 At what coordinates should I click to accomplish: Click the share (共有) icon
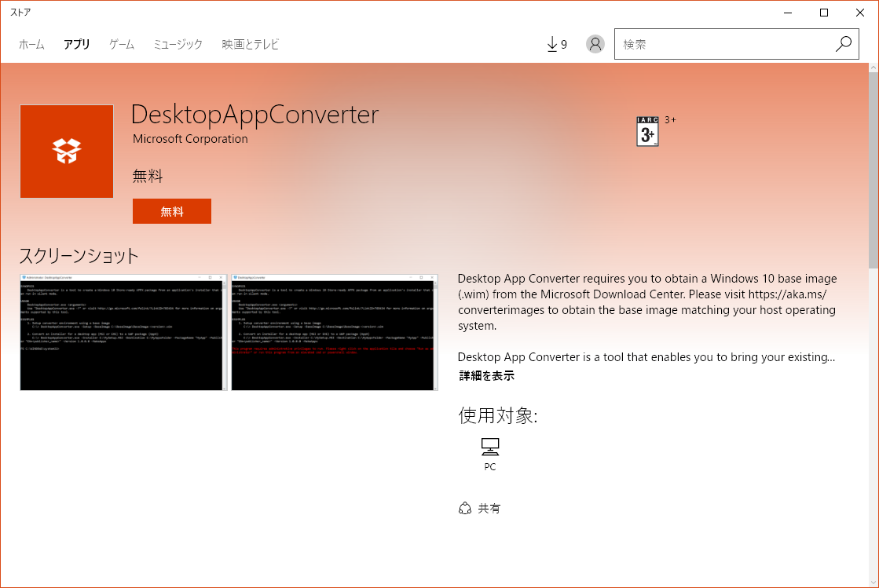(465, 509)
